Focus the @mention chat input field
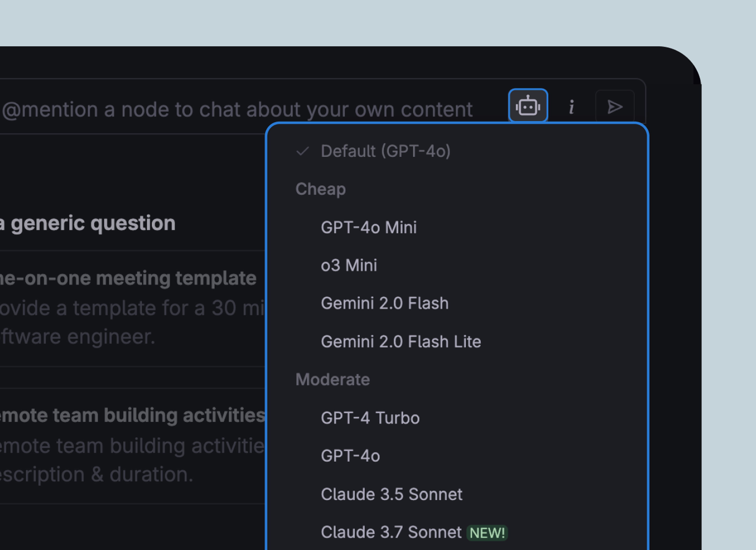Image resolution: width=756 pixels, height=550 pixels. point(237,109)
